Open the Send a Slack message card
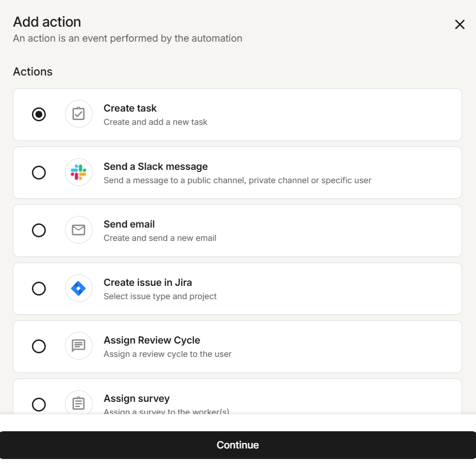The height and width of the screenshot is (464, 476). pyautogui.click(x=238, y=173)
